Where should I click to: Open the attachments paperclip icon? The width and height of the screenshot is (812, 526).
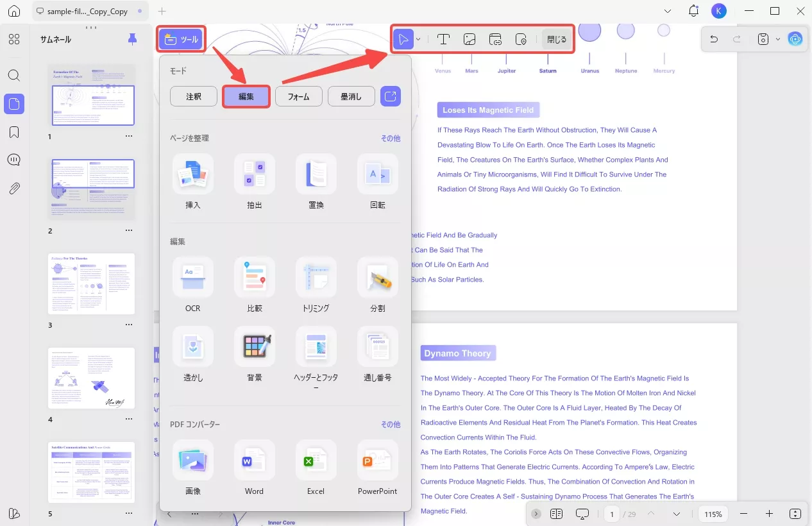pyautogui.click(x=14, y=188)
